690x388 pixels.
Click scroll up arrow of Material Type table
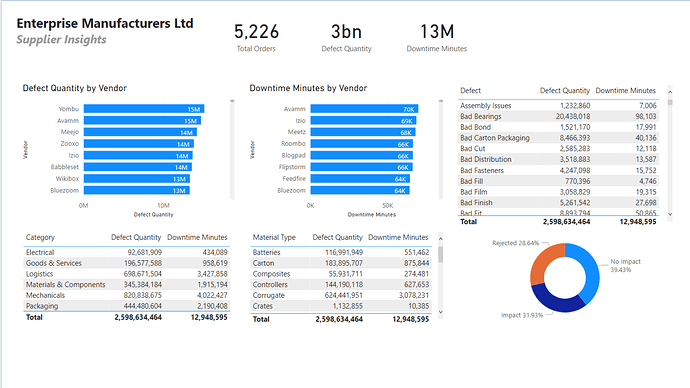[440, 238]
